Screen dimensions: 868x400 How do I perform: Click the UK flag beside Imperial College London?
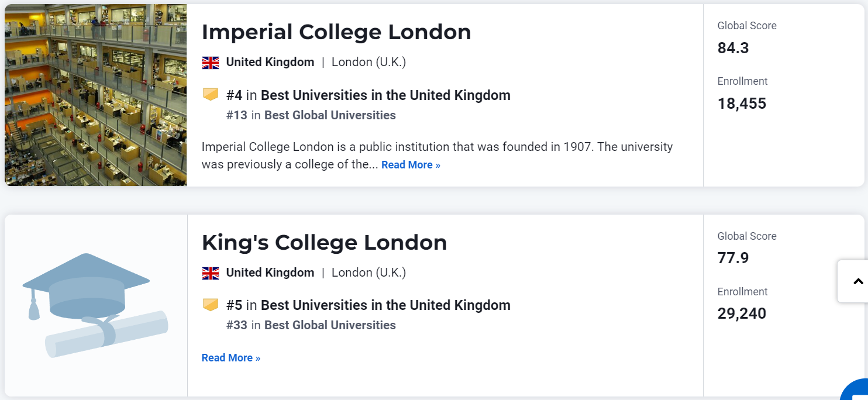211,63
